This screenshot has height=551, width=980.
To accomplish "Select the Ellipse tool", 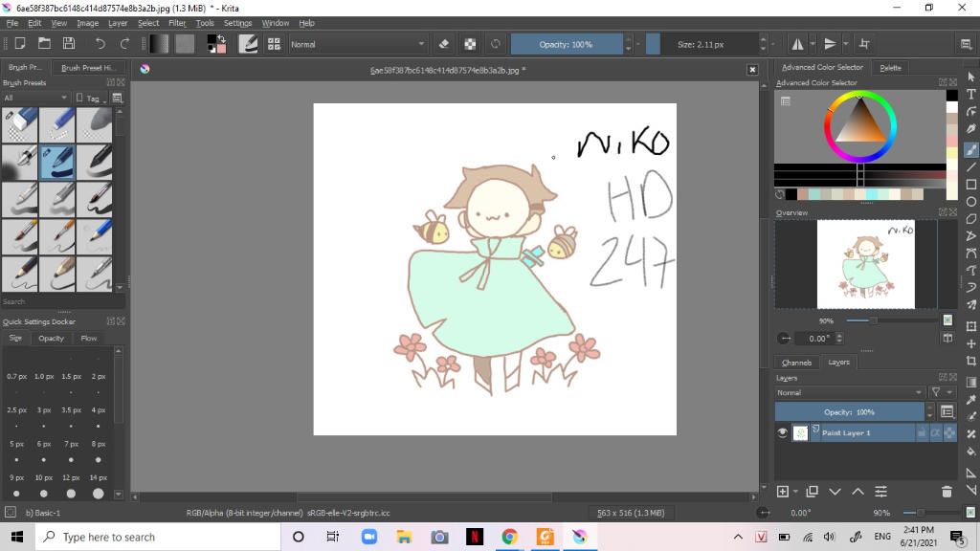I will 970,202.
